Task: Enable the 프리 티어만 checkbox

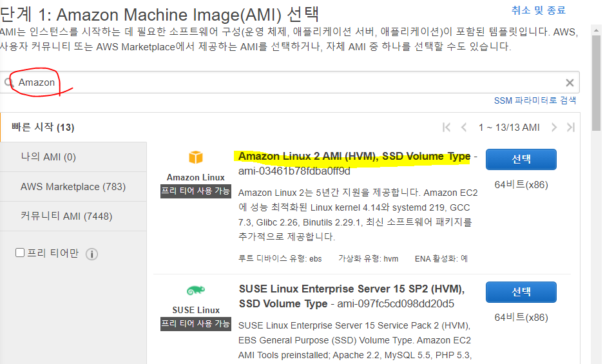Action: (20, 253)
